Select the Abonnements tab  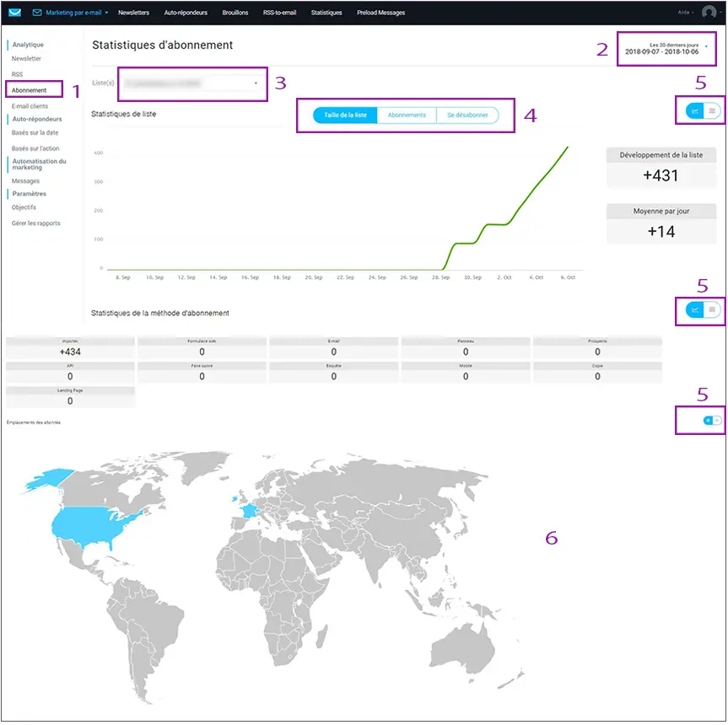point(407,115)
